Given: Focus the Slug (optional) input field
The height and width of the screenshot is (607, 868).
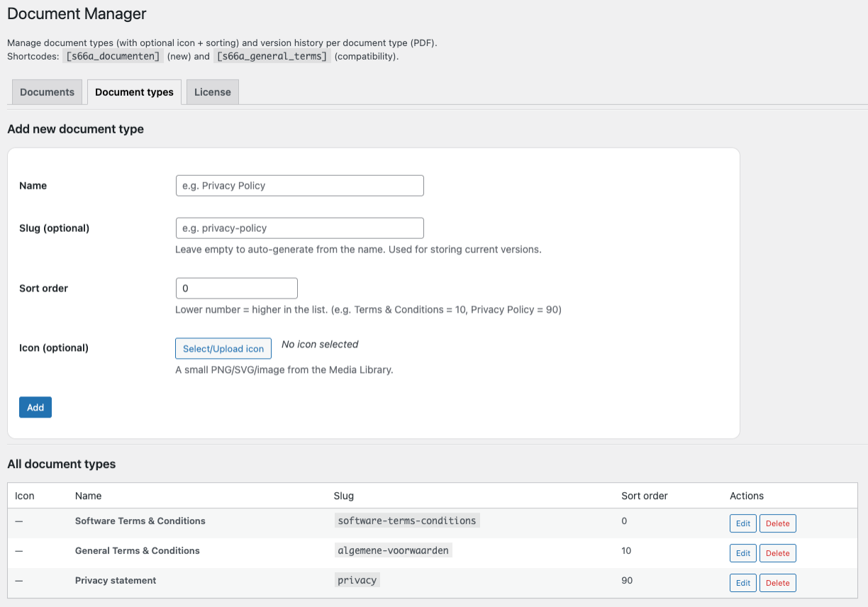Looking at the screenshot, I should point(299,228).
